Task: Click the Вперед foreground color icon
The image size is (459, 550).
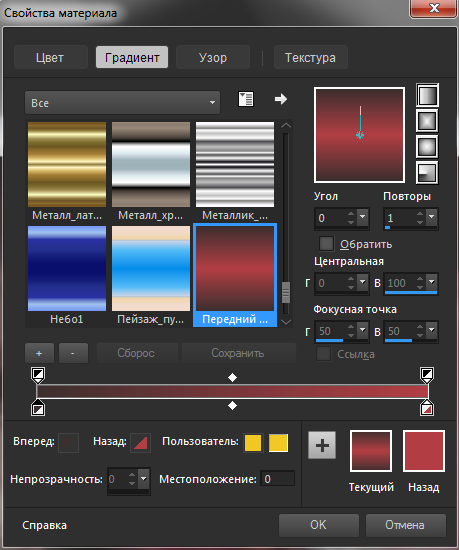Action: pyautogui.click(x=68, y=443)
